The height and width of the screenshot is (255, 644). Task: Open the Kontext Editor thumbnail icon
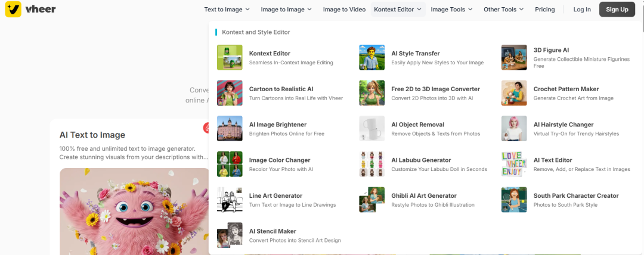coord(230,57)
